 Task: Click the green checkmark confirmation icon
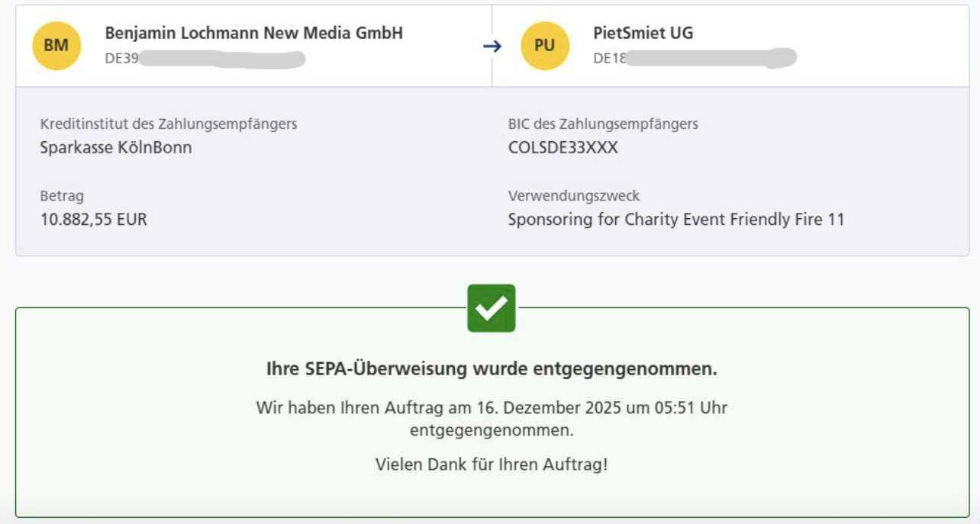[491, 308]
